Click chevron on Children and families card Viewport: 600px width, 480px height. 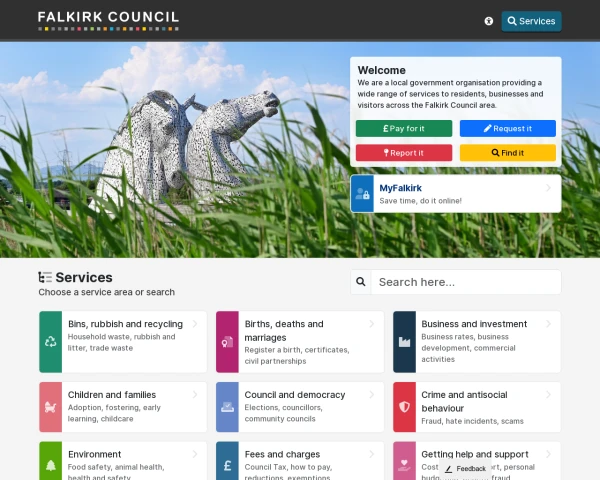195,395
